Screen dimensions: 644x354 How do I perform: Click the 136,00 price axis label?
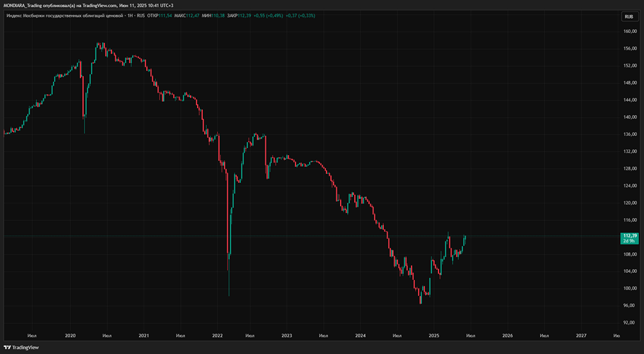[x=630, y=135]
